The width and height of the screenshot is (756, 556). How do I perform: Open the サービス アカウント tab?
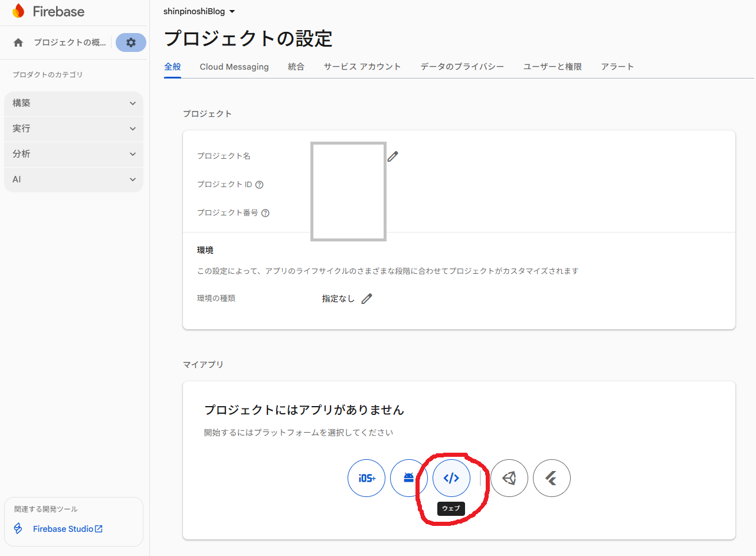362,67
